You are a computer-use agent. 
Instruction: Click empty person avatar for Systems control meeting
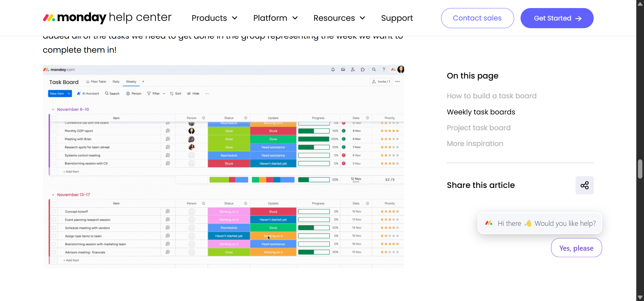pos(192,155)
